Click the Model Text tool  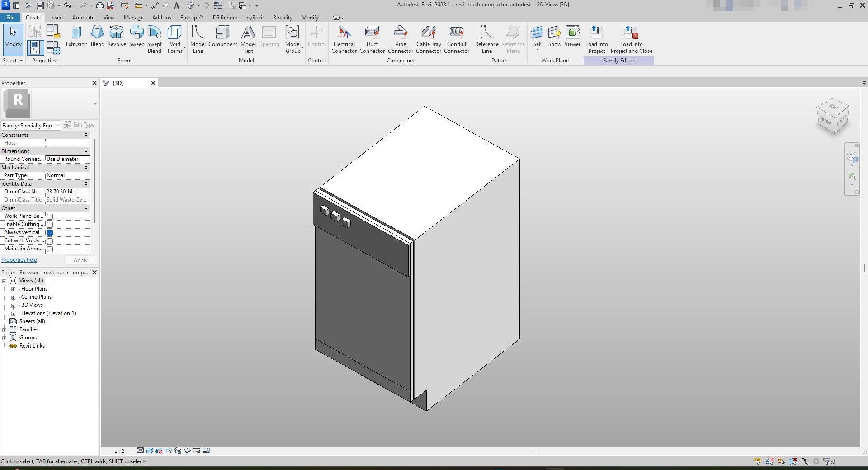(x=248, y=39)
